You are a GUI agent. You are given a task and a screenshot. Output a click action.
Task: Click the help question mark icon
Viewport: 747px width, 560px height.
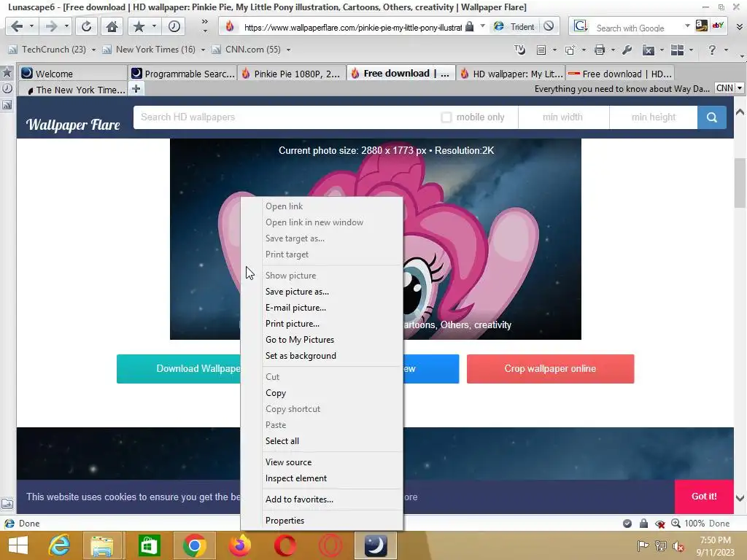click(712, 50)
